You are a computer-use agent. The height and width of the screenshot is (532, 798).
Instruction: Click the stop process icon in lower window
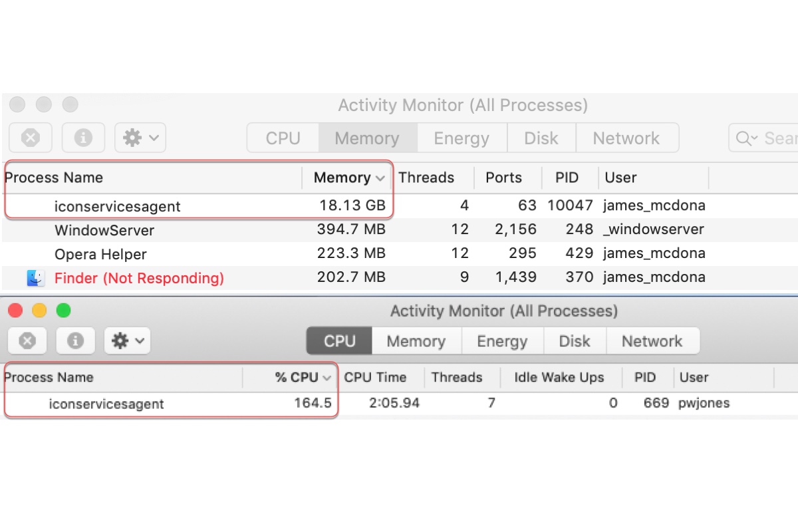pos(27,341)
